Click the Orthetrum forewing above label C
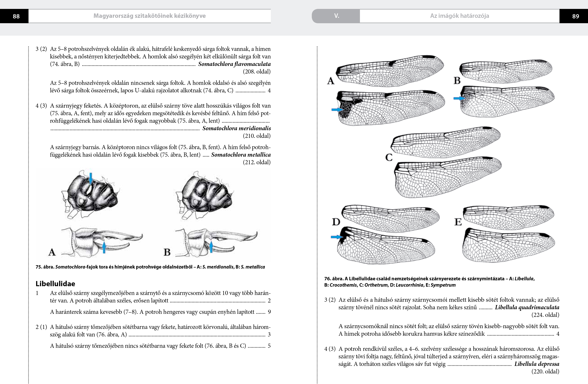Viewport: 588px width, 384px height. [446, 142]
